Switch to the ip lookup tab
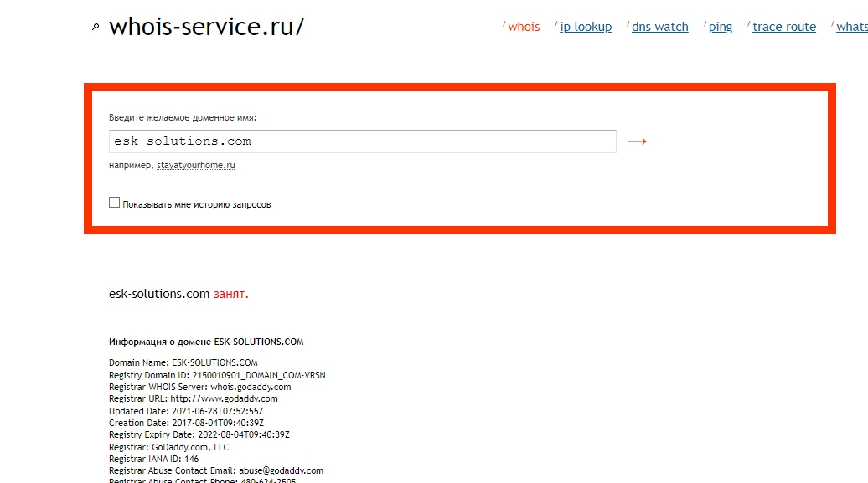The height and width of the screenshot is (483, 868). (x=586, y=27)
